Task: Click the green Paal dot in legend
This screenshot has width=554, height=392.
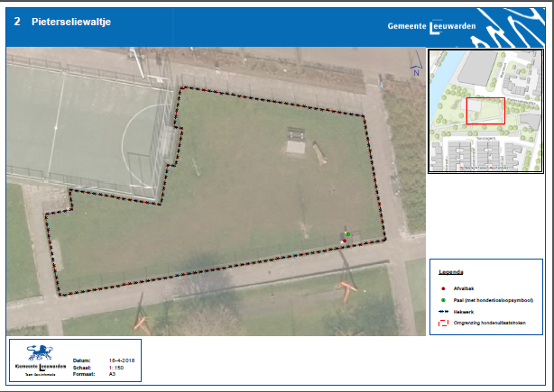Action: click(x=443, y=300)
